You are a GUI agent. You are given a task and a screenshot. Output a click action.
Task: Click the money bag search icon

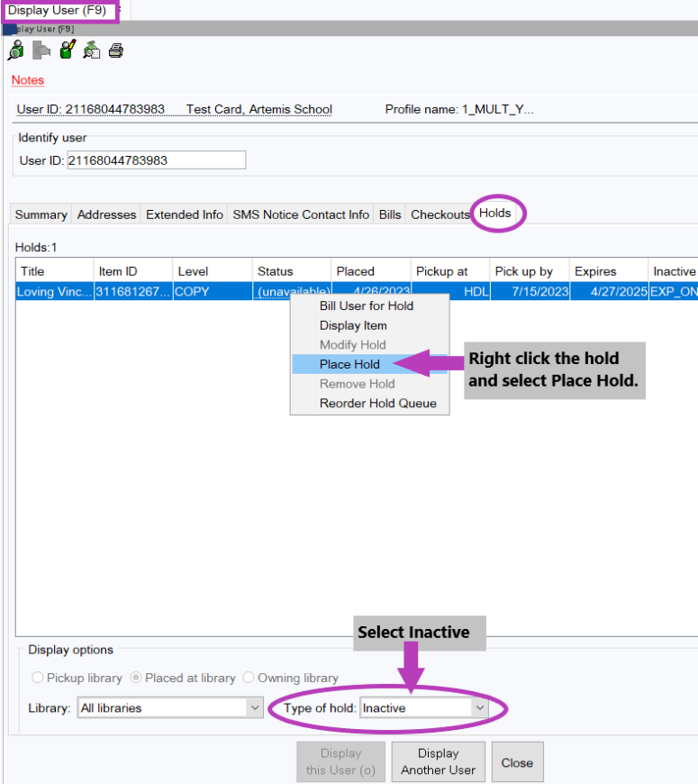point(91,51)
